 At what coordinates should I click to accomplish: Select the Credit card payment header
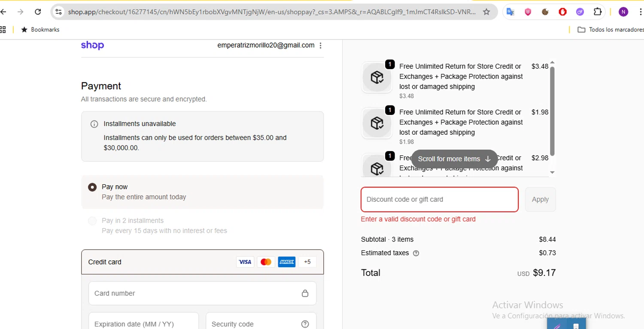click(x=202, y=262)
